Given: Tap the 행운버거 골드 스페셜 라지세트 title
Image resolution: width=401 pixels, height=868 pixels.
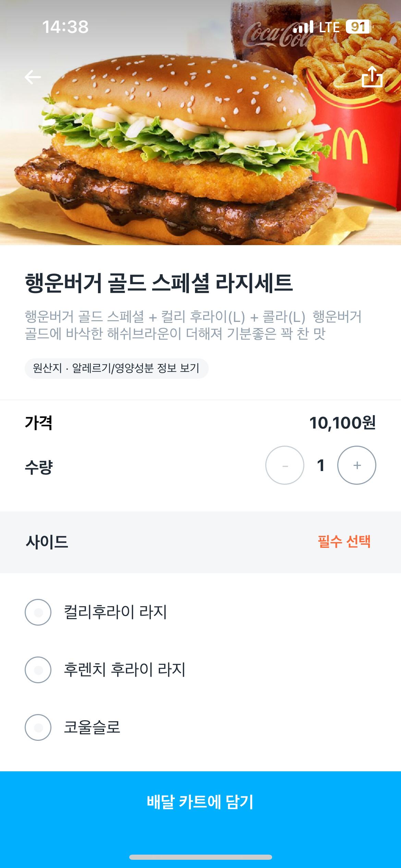Looking at the screenshot, I should [x=159, y=284].
